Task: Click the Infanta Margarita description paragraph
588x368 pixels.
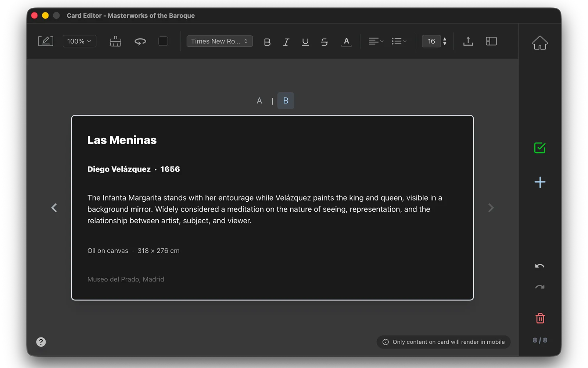Action: pos(265,209)
